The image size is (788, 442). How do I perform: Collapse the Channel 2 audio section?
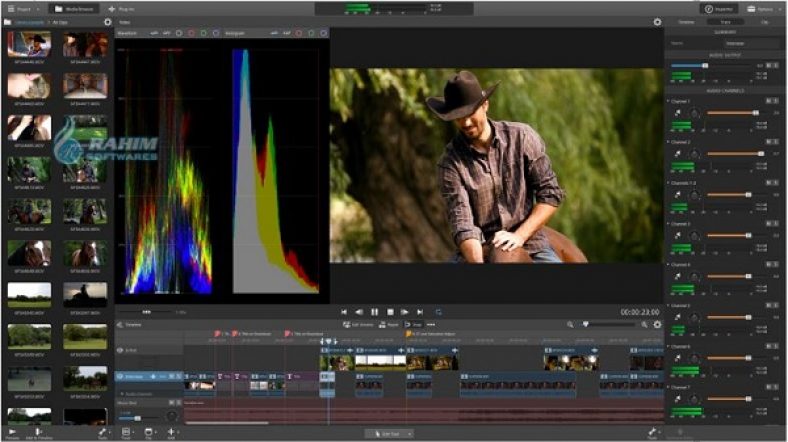(x=668, y=143)
